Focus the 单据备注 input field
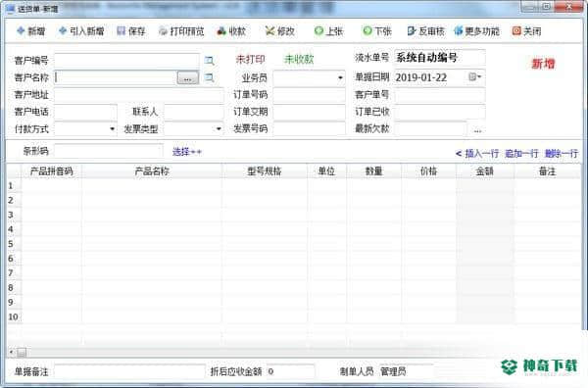This screenshot has width=588, height=388. pyautogui.click(x=129, y=371)
